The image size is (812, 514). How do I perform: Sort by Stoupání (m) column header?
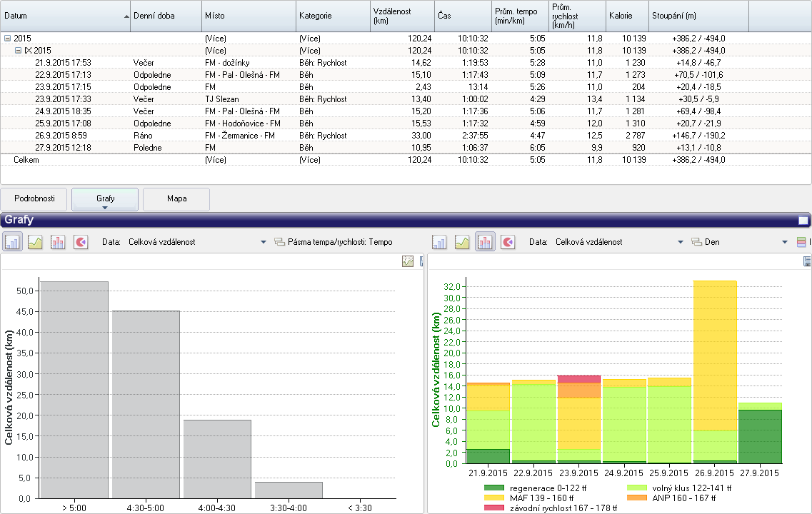[x=698, y=16]
